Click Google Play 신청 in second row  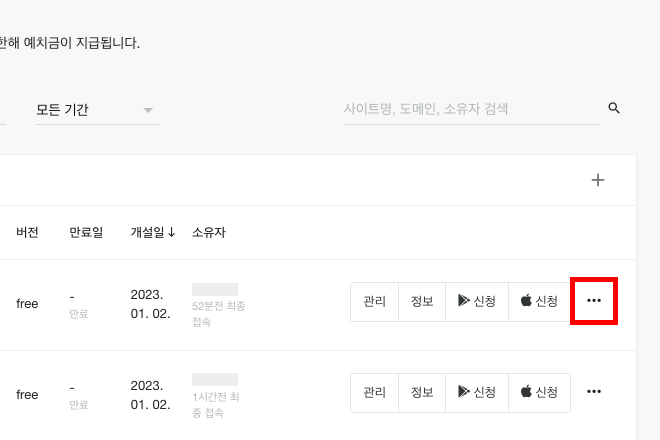[x=477, y=393]
